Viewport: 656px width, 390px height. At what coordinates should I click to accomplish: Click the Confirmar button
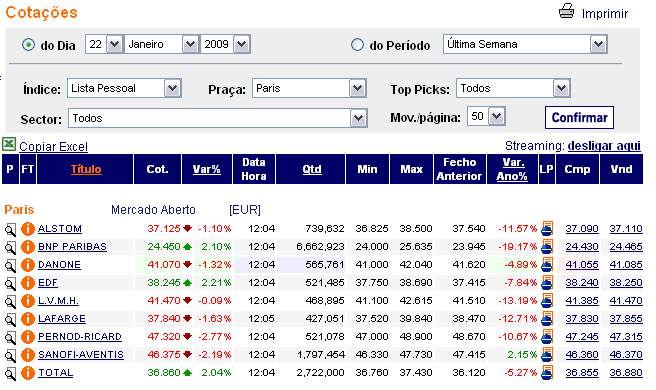click(579, 118)
